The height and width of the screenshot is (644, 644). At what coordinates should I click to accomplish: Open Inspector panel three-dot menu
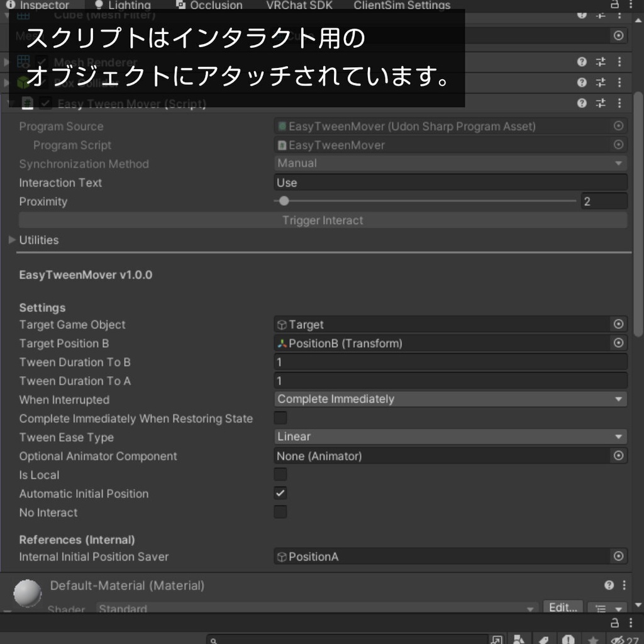pos(631,4)
